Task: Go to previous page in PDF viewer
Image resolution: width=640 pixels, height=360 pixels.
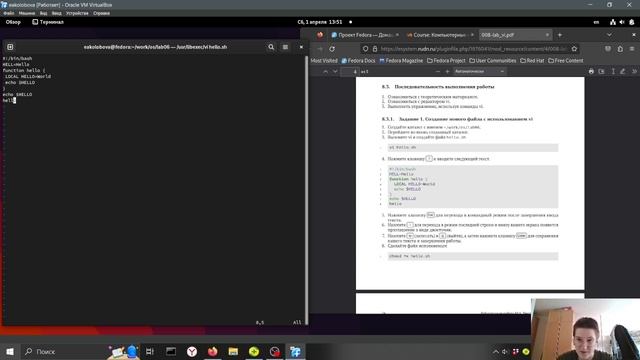Action: (325, 71)
